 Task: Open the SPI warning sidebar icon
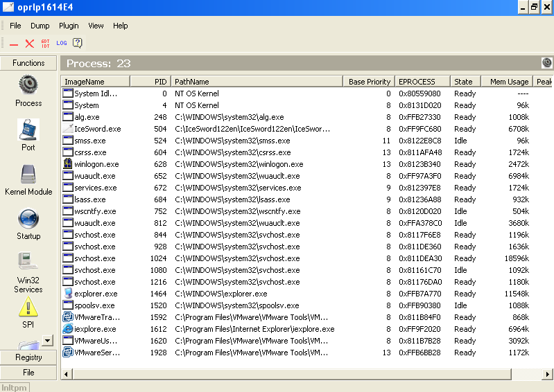coord(28,307)
